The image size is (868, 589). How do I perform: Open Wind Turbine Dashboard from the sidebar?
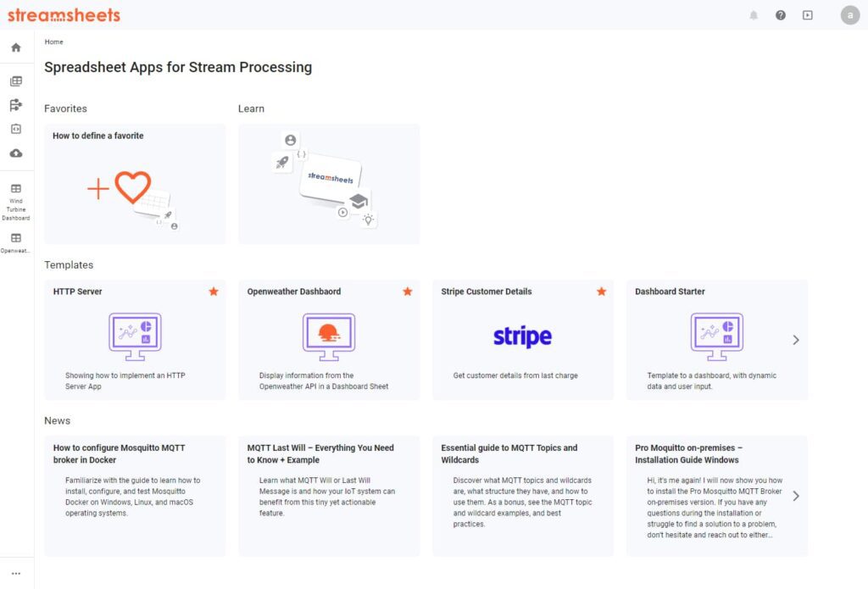[x=16, y=202]
